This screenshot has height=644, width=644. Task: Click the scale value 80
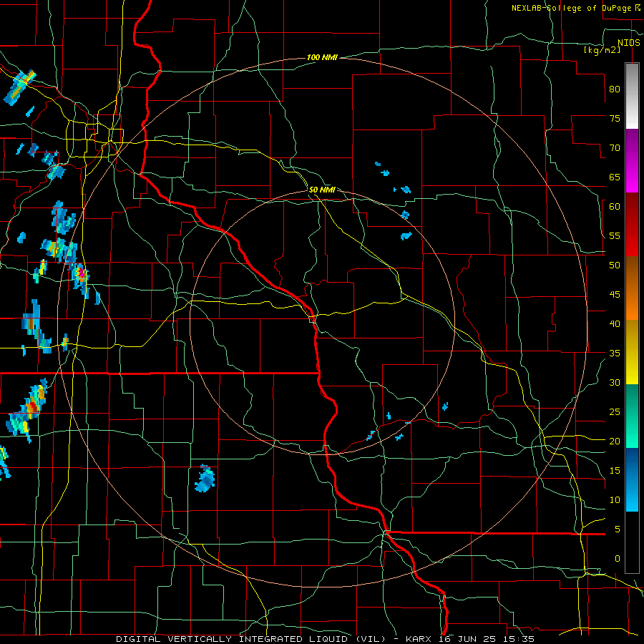coord(615,89)
